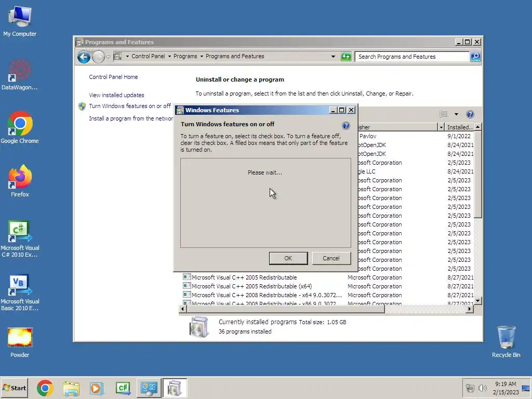Click the 9/1/2022 installed date cell

tap(459, 136)
